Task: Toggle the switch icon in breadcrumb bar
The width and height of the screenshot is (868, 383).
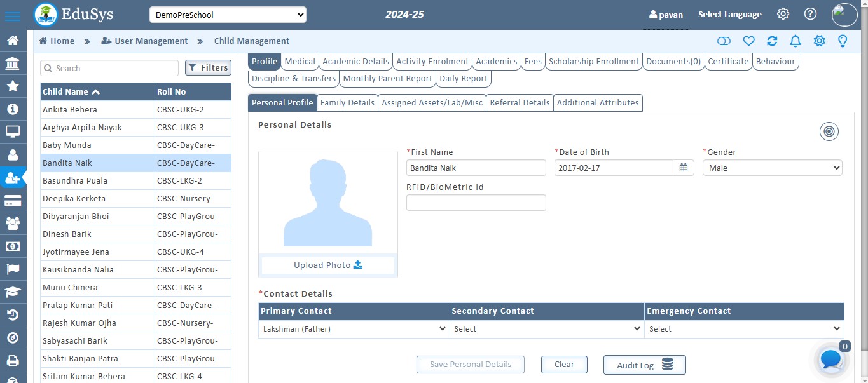Action: click(724, 41)
